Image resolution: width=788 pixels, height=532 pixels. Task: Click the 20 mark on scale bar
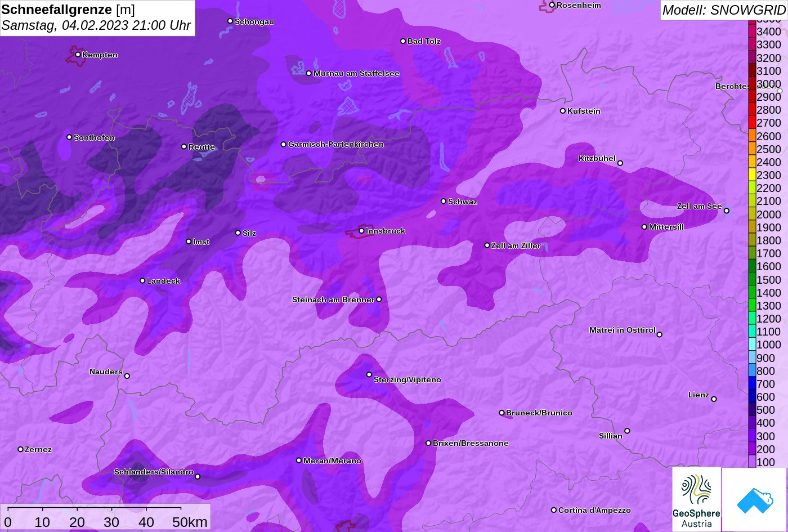77,522
